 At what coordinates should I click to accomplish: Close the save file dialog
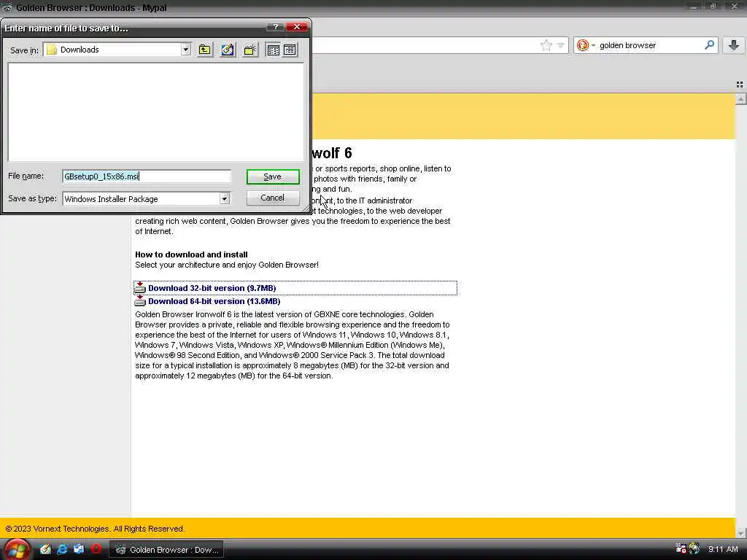click(297, 27)
